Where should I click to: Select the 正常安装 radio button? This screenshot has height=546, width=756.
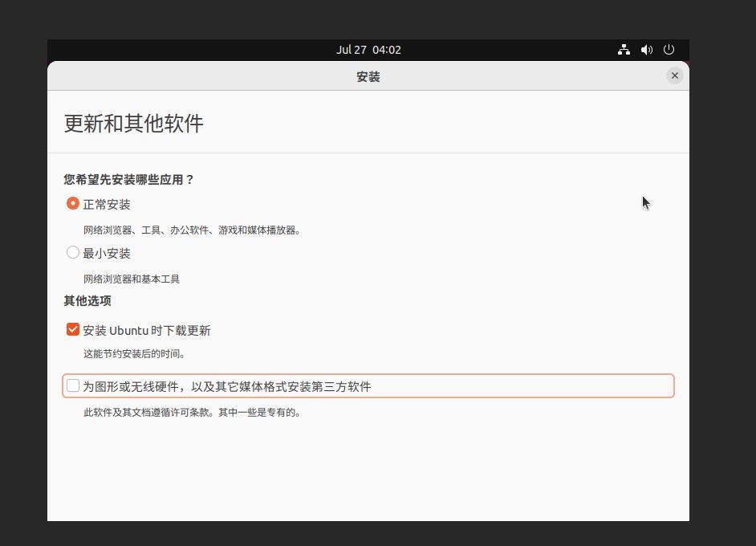pos(73,203)
